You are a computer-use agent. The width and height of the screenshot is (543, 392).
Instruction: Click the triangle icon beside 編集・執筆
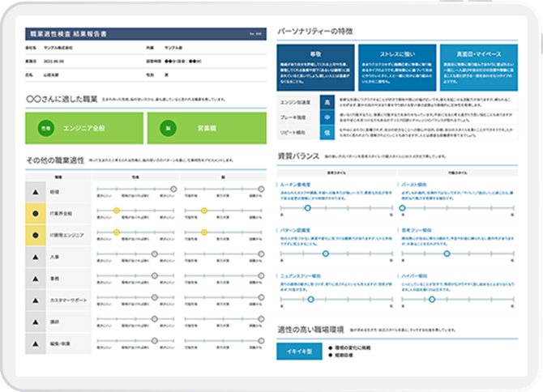tap(36, 343)
